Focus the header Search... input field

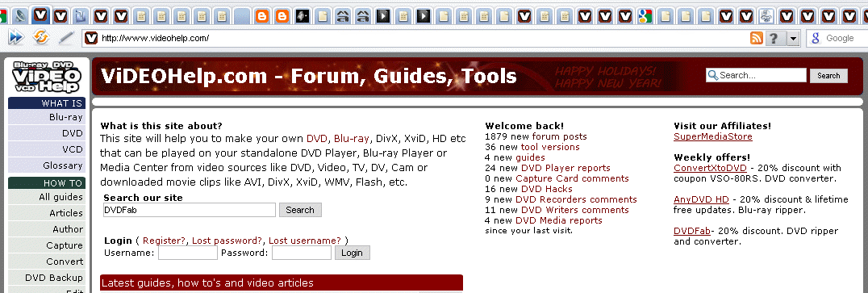(756, 75)
